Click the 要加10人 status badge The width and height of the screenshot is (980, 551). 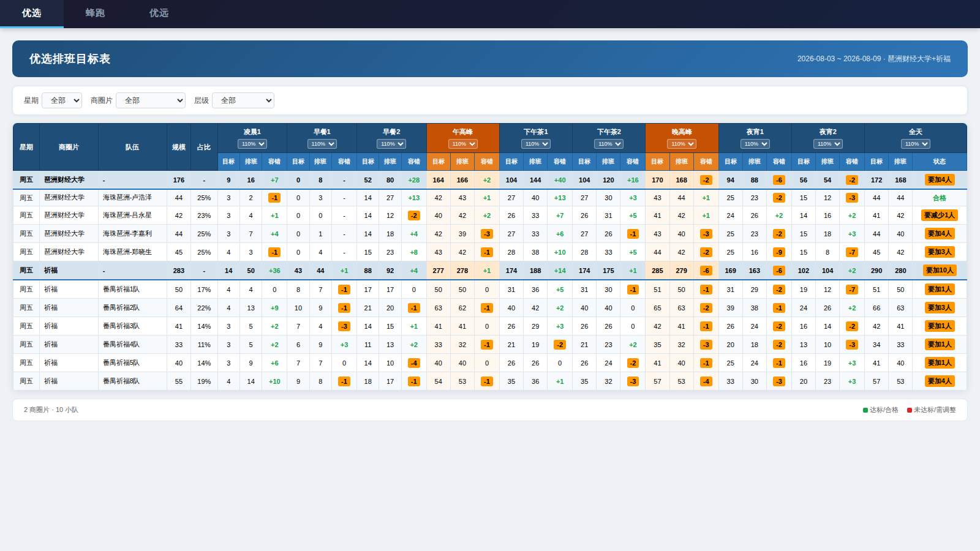point(940,271)
